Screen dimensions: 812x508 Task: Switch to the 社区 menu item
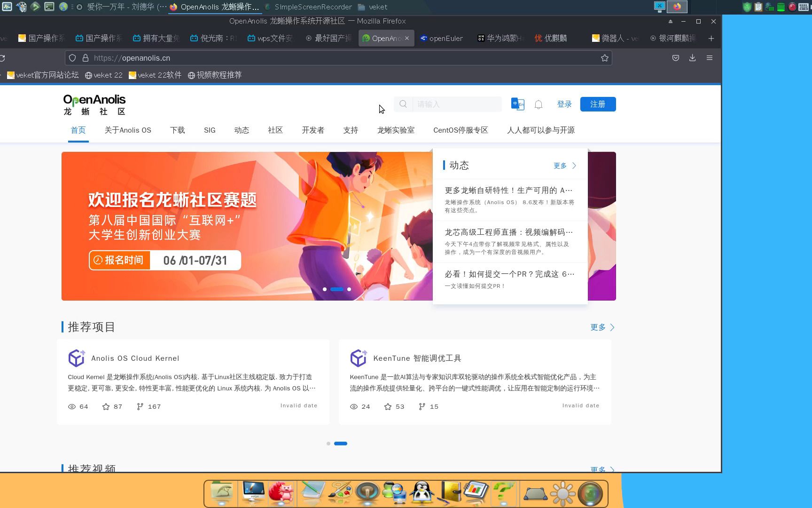click(275, 130)
